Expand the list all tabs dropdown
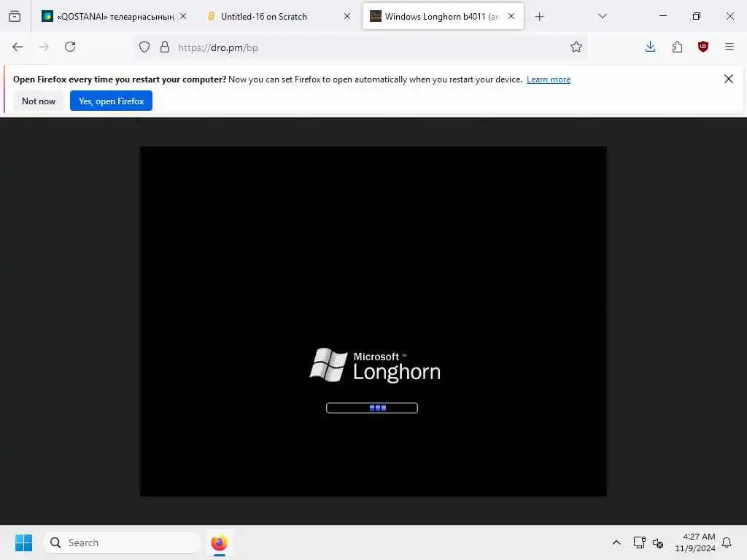 point(603,16)
